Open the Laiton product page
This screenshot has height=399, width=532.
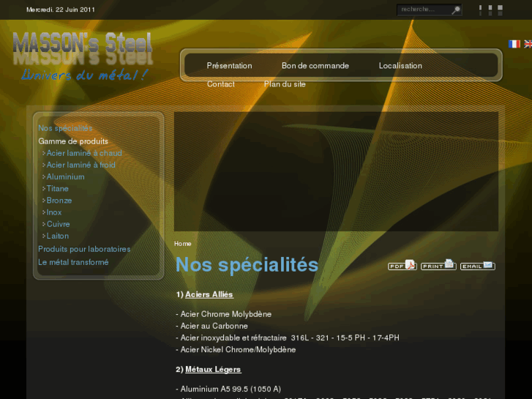pos(57,236)
